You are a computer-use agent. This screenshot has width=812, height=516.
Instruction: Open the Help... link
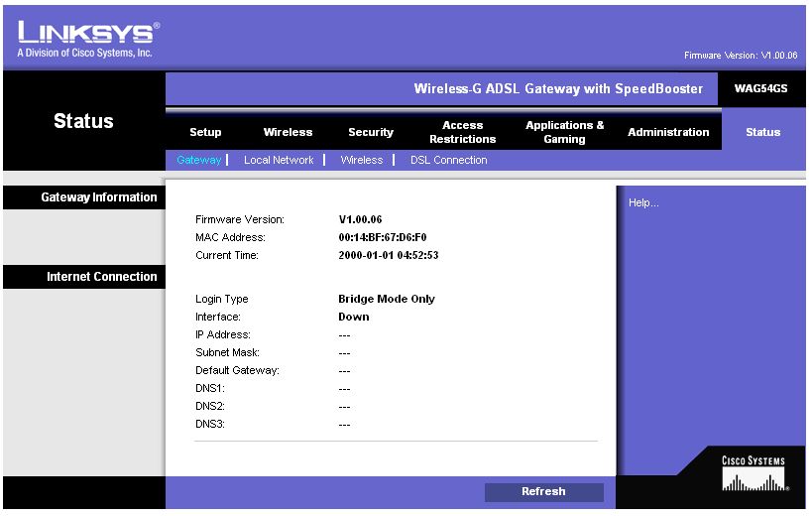(643, 203)
